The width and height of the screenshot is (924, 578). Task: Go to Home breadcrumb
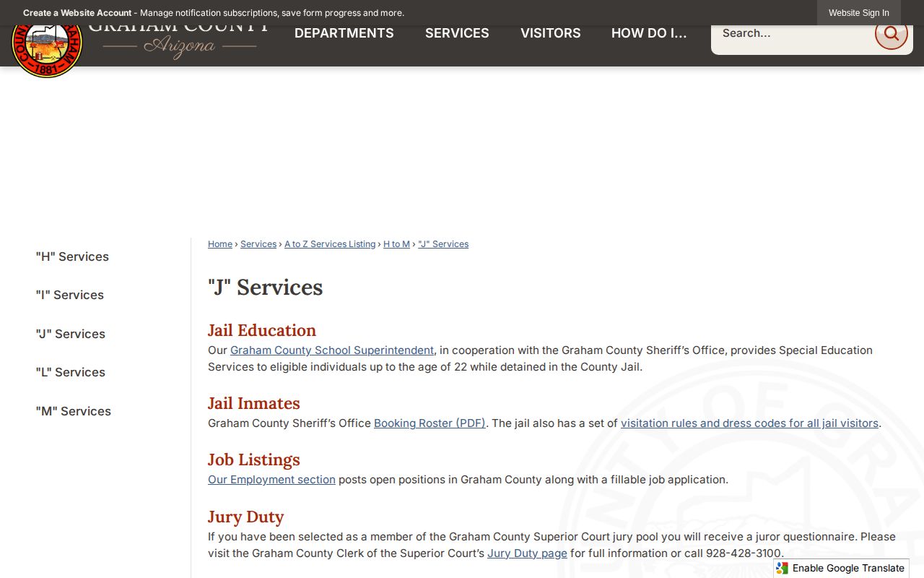220,244
